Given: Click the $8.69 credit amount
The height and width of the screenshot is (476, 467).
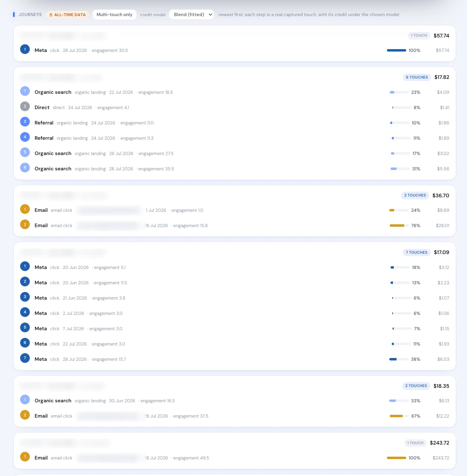Looking at the screenshot, I should click(x=443, y=210).
